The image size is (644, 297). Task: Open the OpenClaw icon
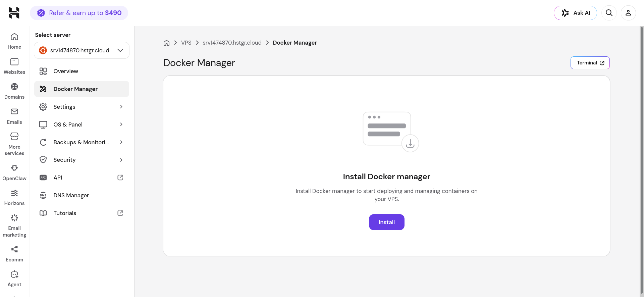click(x=14, y=168)
